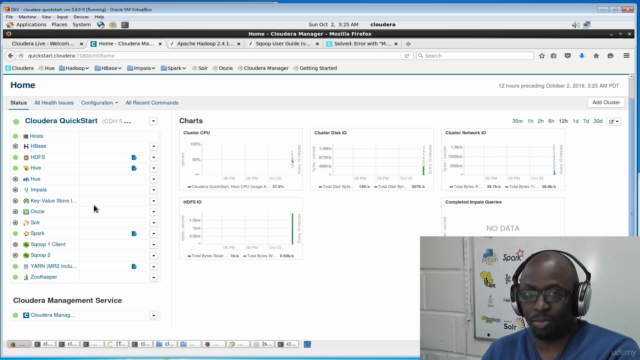Open YARN configuration issue icon
This screenshot has width=640, height=360.
(134, 267)
